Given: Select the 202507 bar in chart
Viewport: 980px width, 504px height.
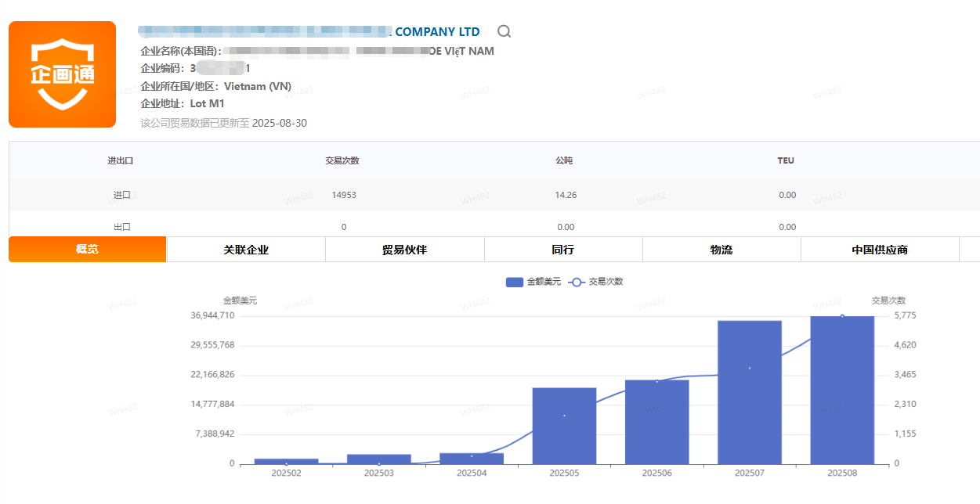Looking at the screenshot, I should click(750, 392).
